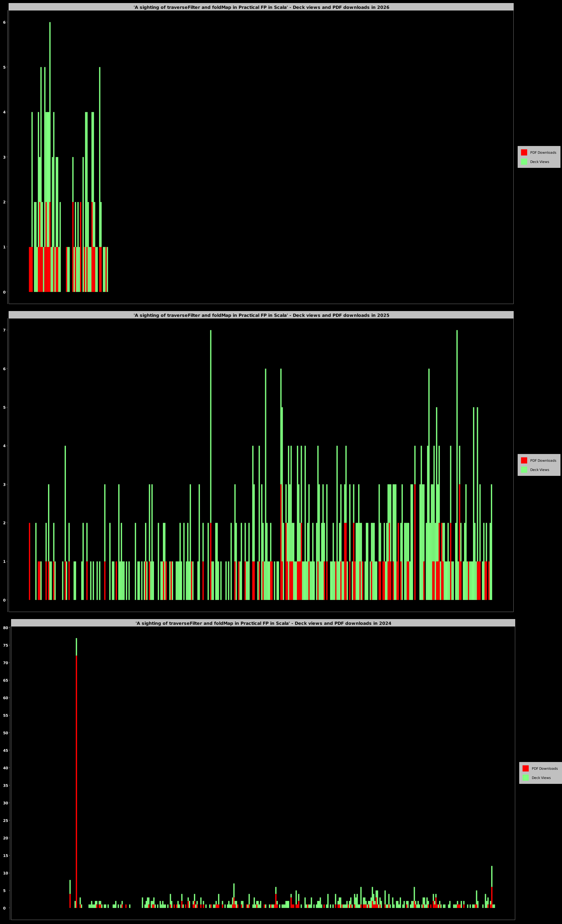
Task: Select the PDF Downloads text in 2025 legend
Action: (x=543, y=460)
